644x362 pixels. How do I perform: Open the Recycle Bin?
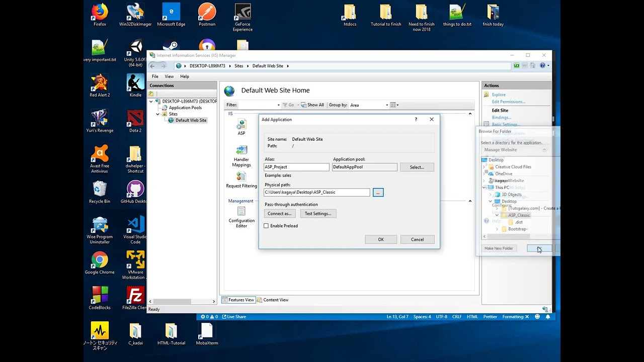click(100, 192)
